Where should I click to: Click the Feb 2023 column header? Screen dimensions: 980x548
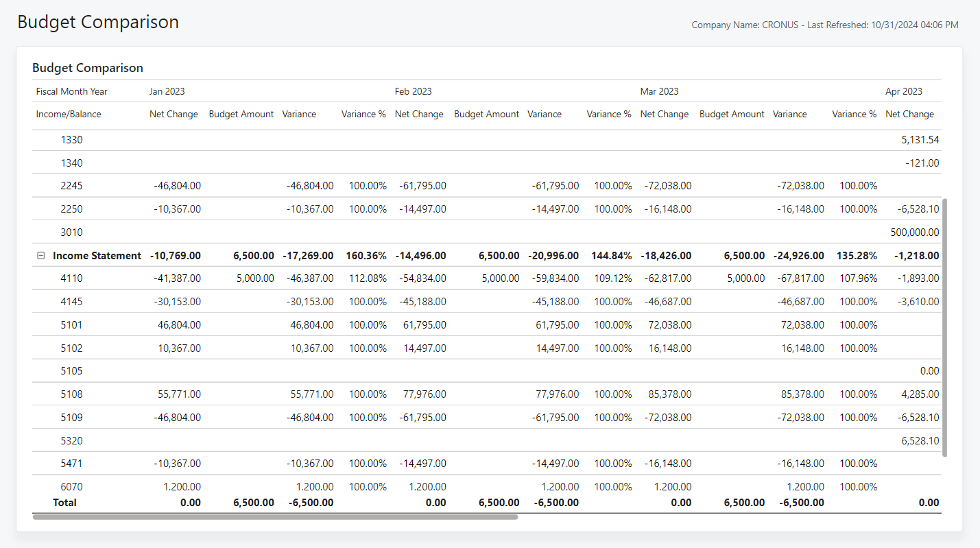coord(412,91)
